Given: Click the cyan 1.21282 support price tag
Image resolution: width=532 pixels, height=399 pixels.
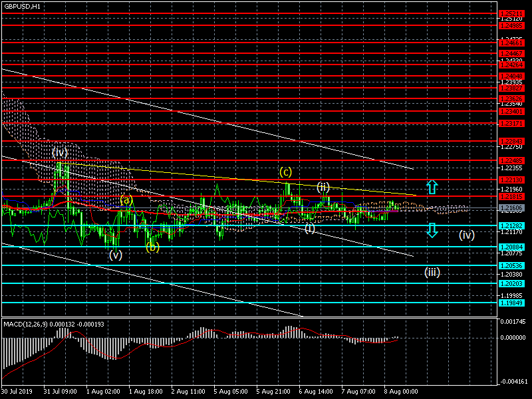Looking at the screenshot, I should pos(512,226).
